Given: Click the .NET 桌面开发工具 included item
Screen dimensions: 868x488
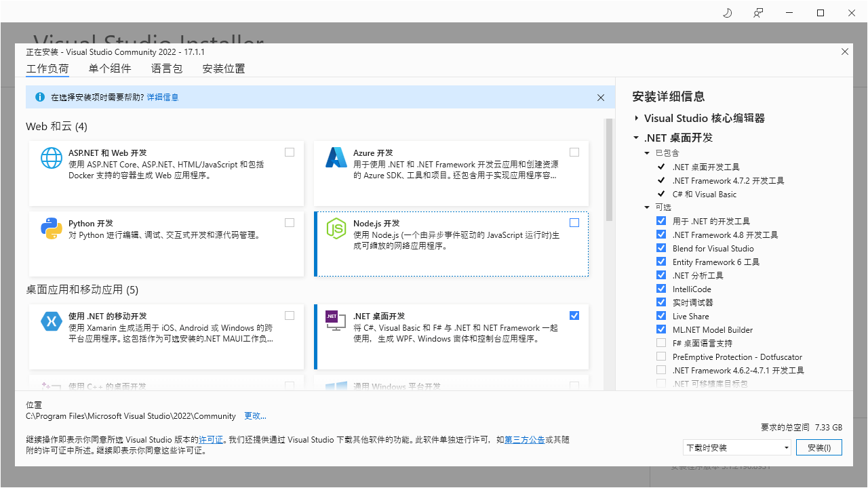Looking at the screenshot, I should 706,167.
